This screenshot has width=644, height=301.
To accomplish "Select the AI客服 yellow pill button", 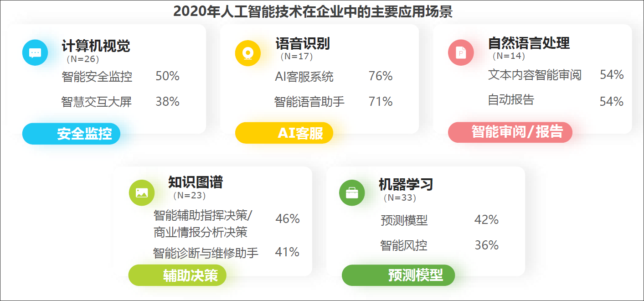I will click(284, 133).
